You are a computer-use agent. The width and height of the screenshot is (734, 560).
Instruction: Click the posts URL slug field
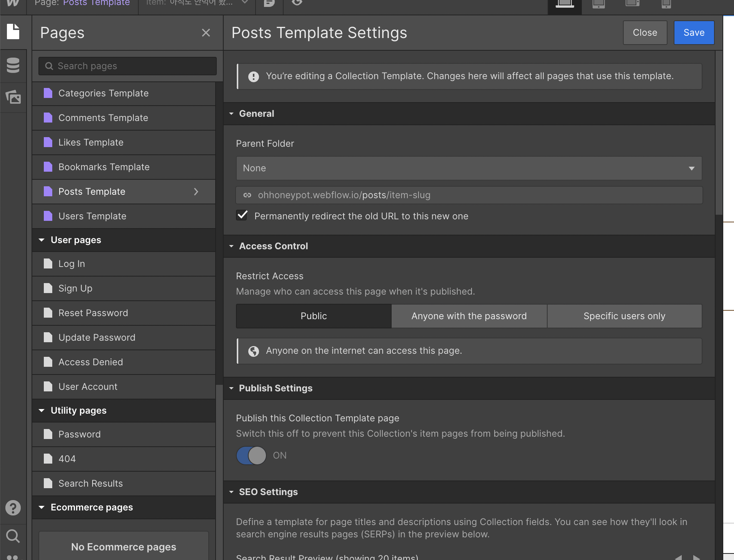pyautogui.click(x=469, y=195)
